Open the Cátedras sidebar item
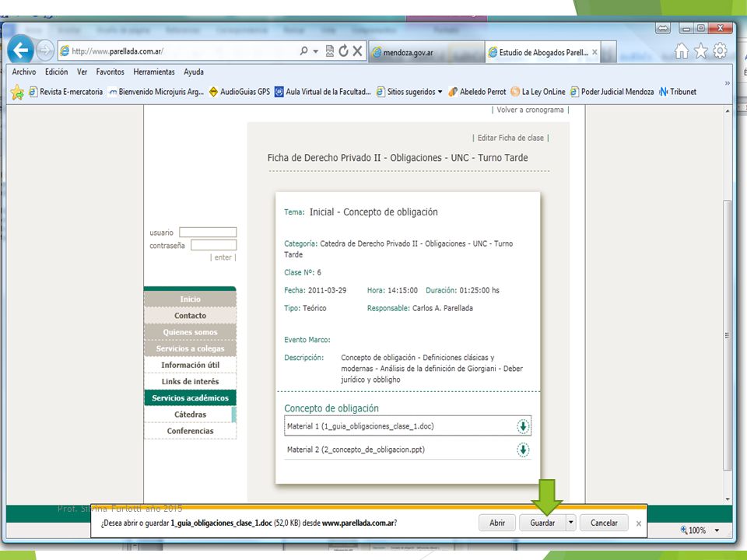The image size is (747, 560). (x=190, y=415)
